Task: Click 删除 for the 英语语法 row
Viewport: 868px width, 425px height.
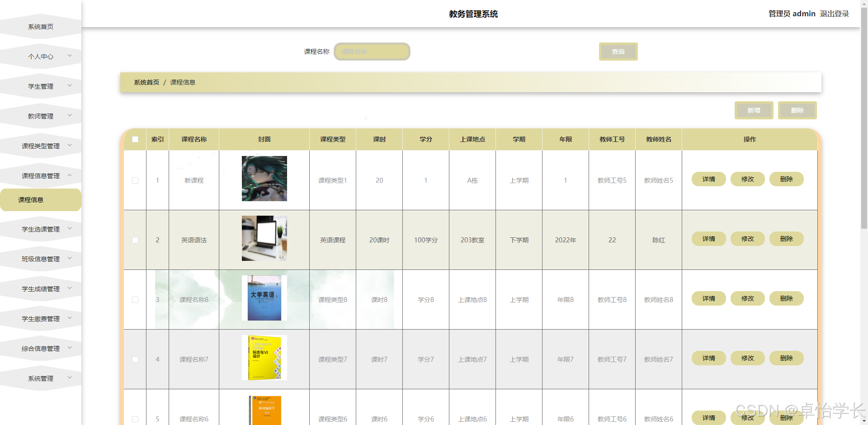Action: tap(786, 239)
